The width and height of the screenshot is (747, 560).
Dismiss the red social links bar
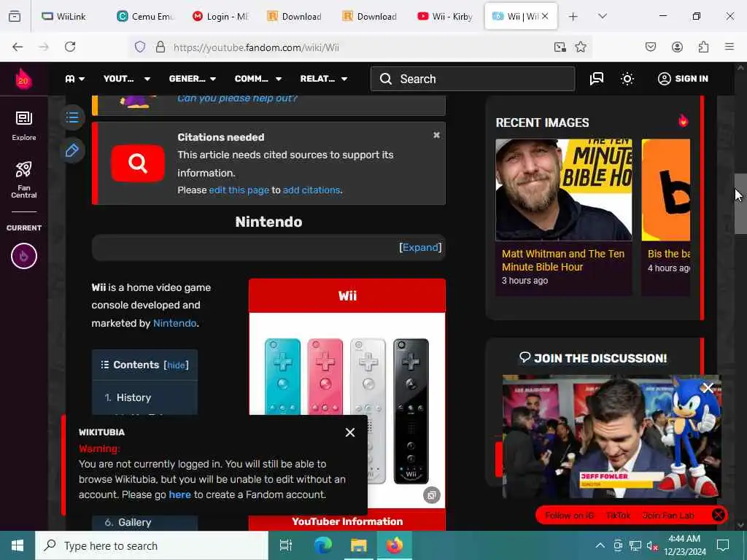pyautogui.click(x=718, y=515)
